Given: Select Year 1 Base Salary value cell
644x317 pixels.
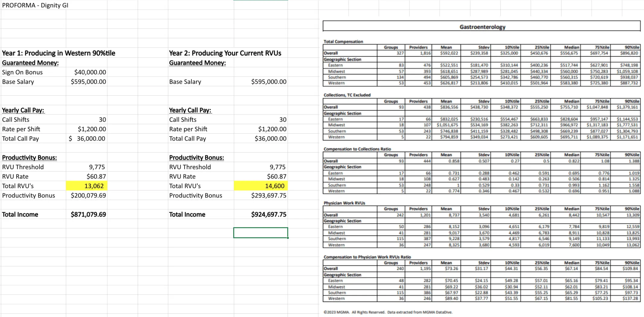Looking at the screenshot, I should (x=88, y=82).
